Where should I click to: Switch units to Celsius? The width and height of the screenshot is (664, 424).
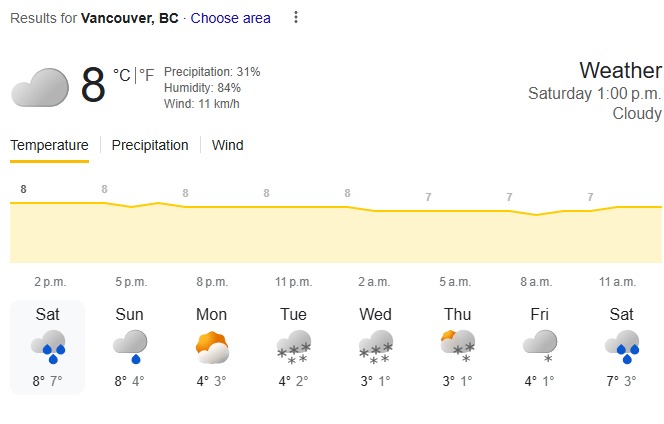[121, 75]
